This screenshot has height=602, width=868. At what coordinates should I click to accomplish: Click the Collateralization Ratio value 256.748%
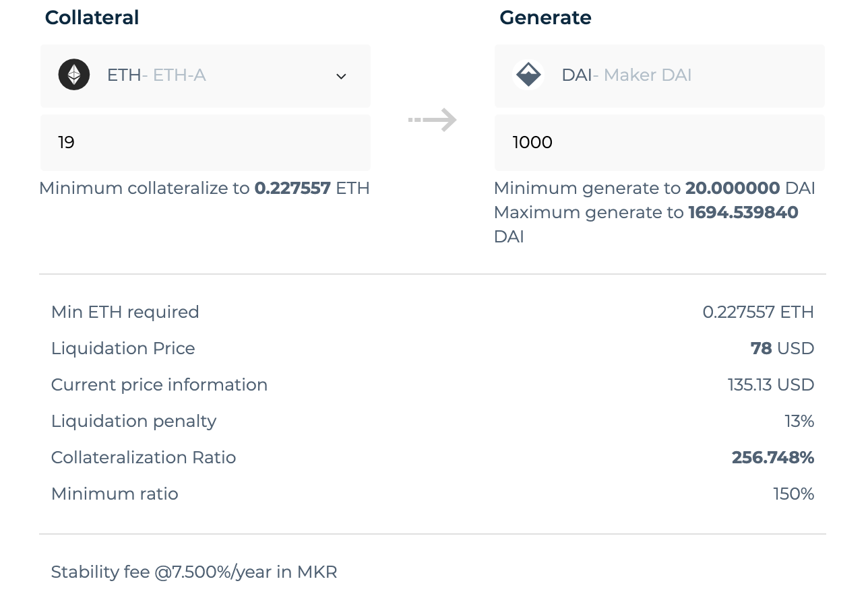[773, 457]
